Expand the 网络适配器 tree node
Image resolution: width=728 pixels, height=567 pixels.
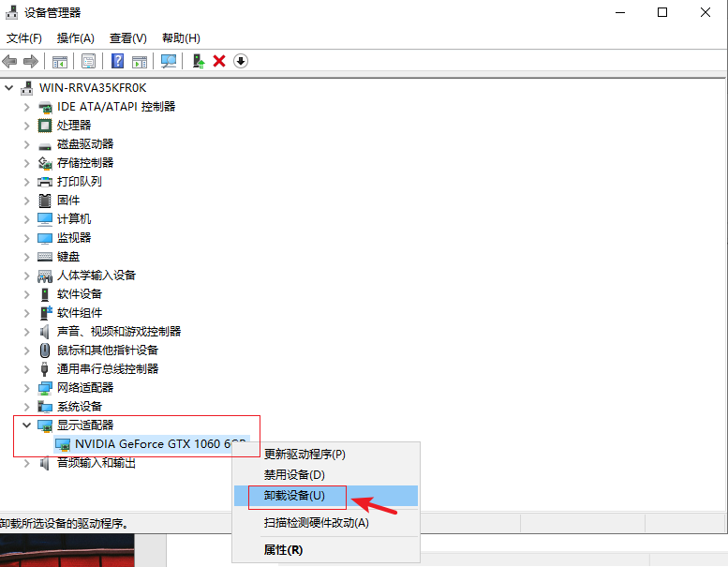26,388
